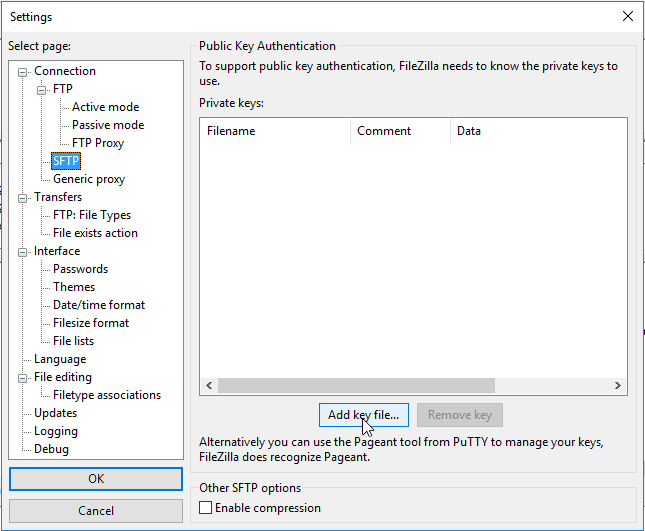
Task: Confirm settings with the OK button
Action: pyautogui.click(x=96, y=479)
